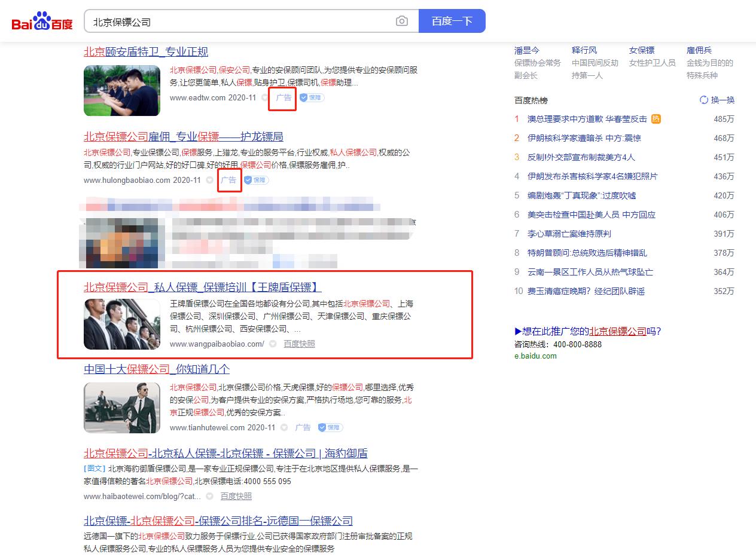756x560 pixels.
Task: Expand arrow icon next to www.eadtw.com
Action: point(264,97)
